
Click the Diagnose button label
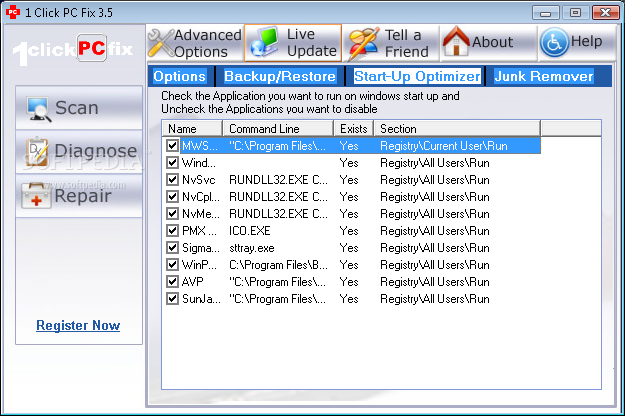[x=96, y=151]
